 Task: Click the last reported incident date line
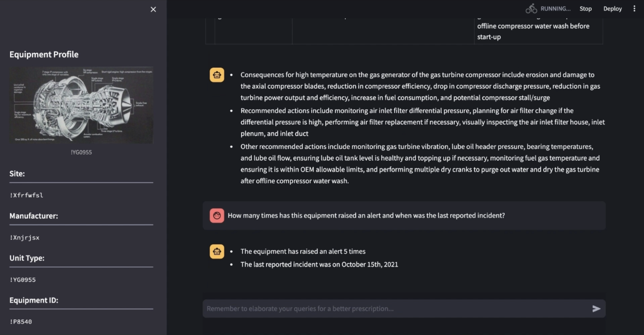[x=319, y=265]
